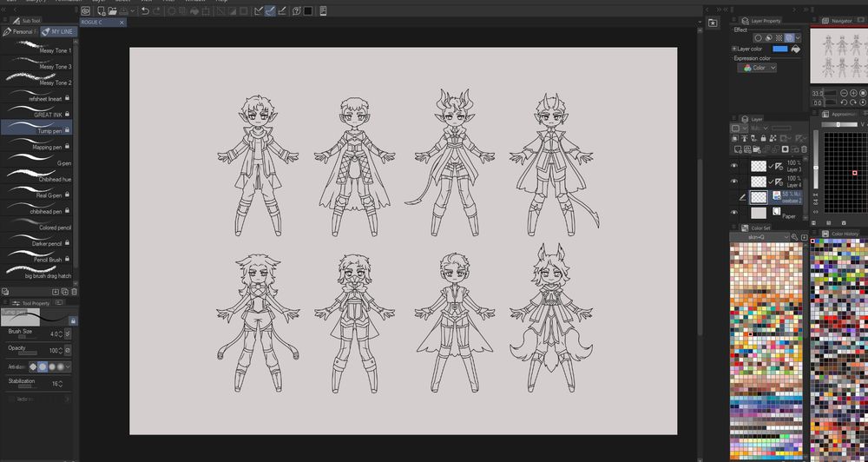Adjust the Brush Size slider
868x462 pixels.
(27, 337)
